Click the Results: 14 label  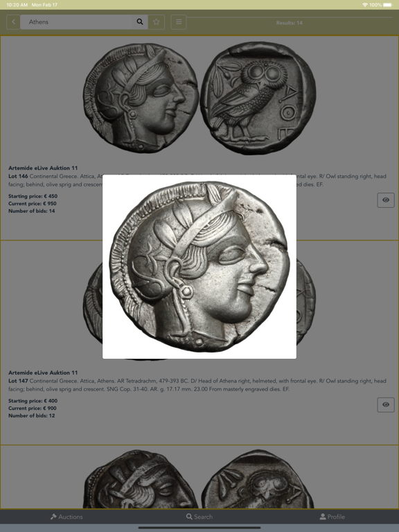tap(289, 23)
